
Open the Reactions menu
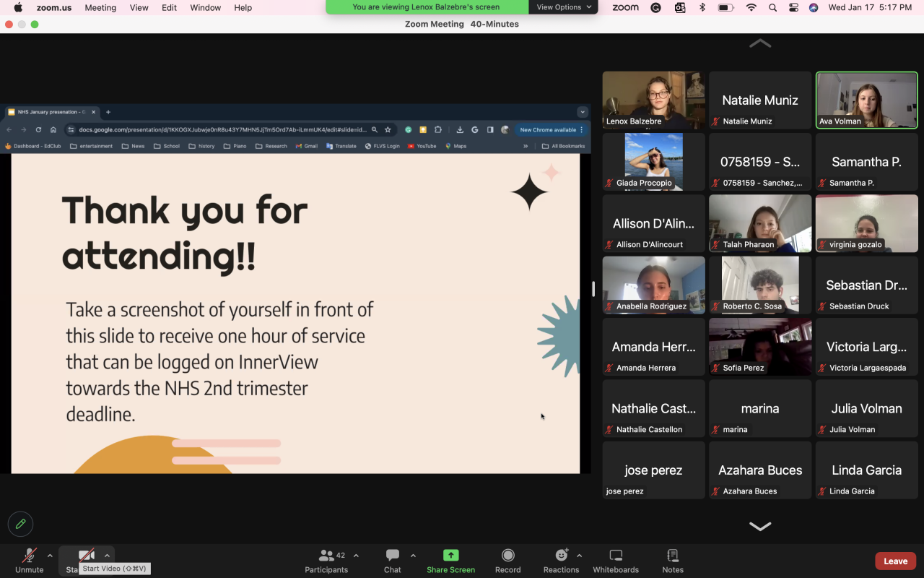[561, 560]
